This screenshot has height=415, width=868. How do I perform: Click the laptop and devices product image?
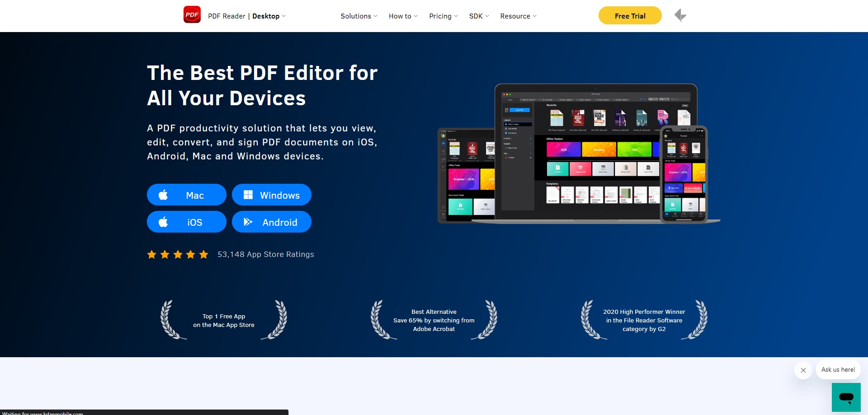click(579, 154)
